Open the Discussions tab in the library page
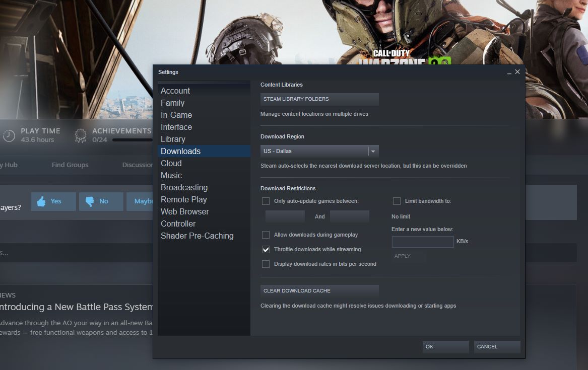The image size is (588, 370). tap(137, 165)
